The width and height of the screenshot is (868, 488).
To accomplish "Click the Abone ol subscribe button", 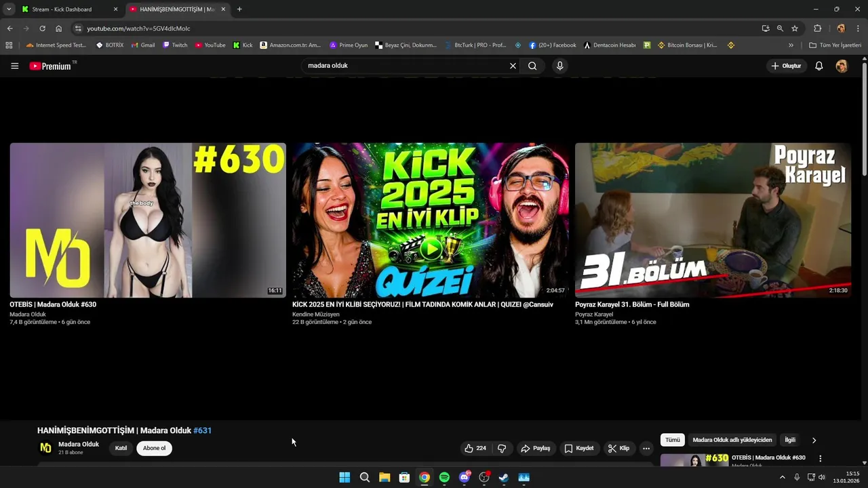I will pos(154,448).
